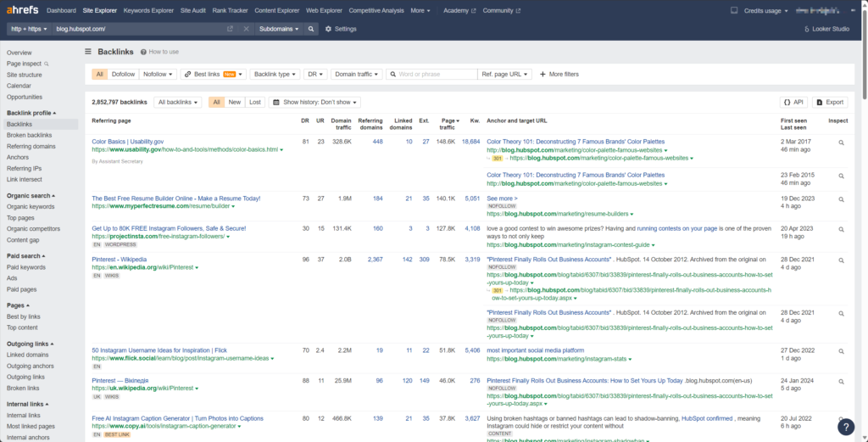Click referring domains count 2,367 for Wikipedia
868x442 pixels.
coord(375,260)
